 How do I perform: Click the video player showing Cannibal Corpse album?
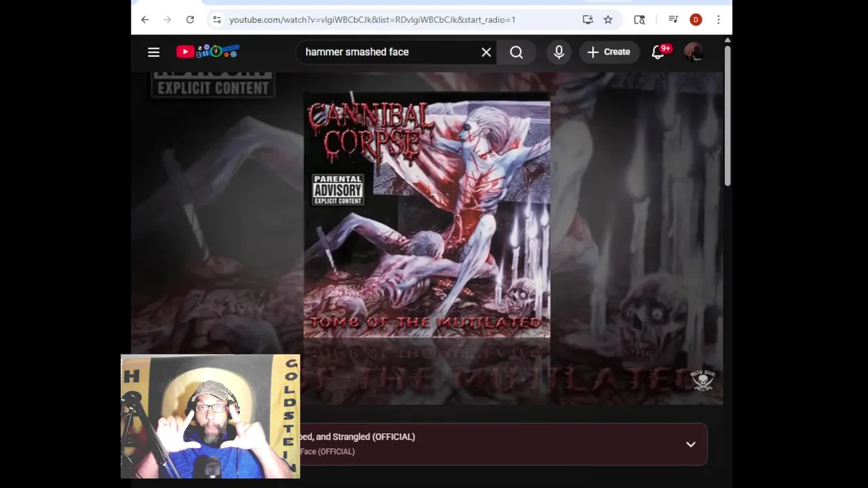click(427, 239)
